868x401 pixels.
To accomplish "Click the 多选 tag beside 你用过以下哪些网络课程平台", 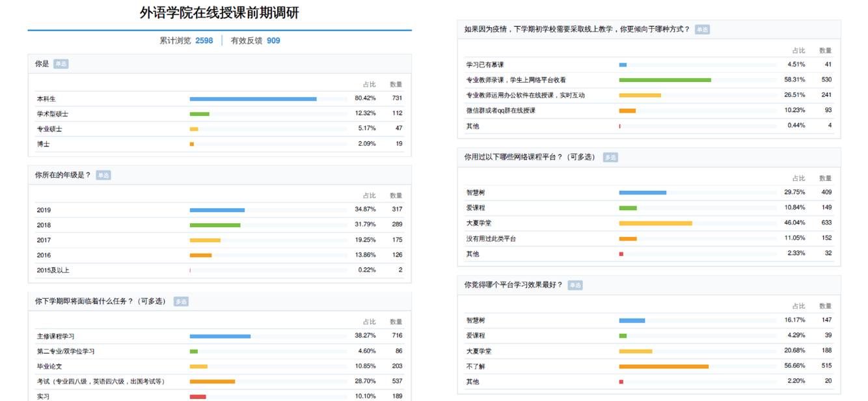I will click(x=610, y=158).
